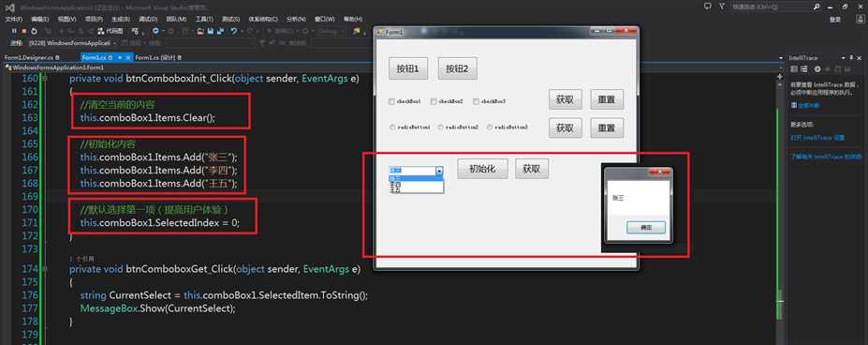Open the feedback speech bubble icon

(708, 7)
